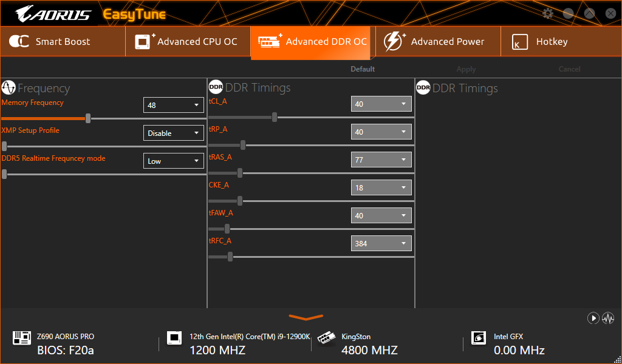Click the tCL_A slider handle
Image resolution: width=622 pixels, height=364 pixels.
coord(275,117)
